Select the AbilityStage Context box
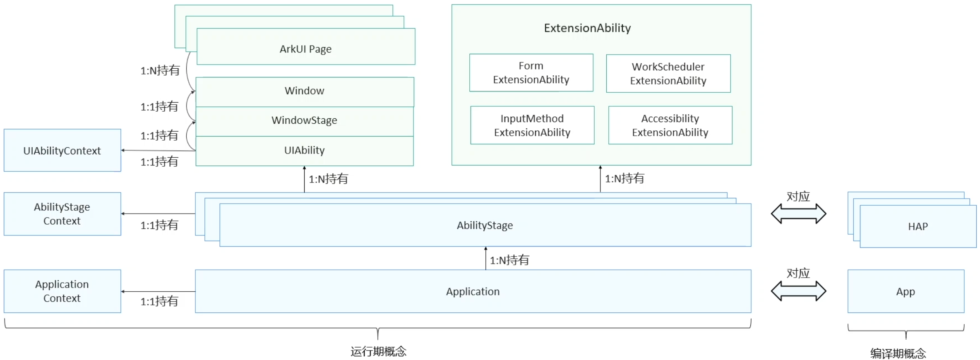 [x=62, y=214]
